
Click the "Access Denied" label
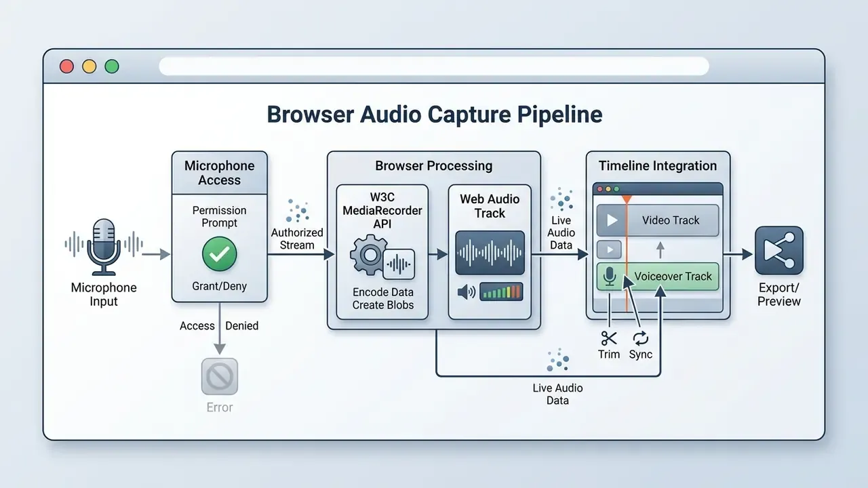pyautogui.click(x=219, y=326)
